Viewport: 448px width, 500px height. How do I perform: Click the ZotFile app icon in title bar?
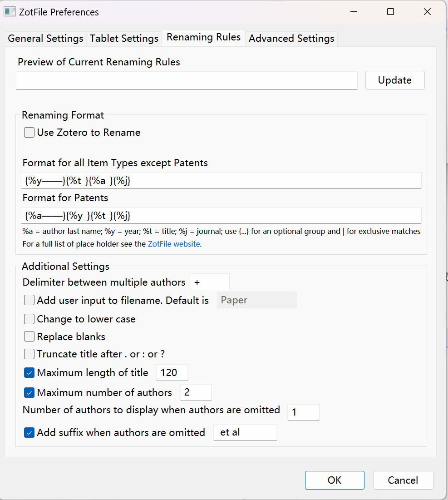pyautogui.click(x=10, y=12)
